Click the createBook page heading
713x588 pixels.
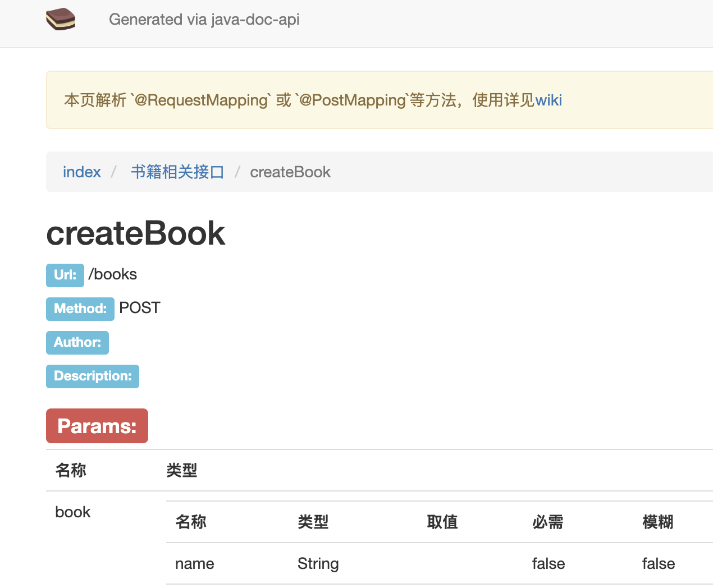click(x=135, y=233)
